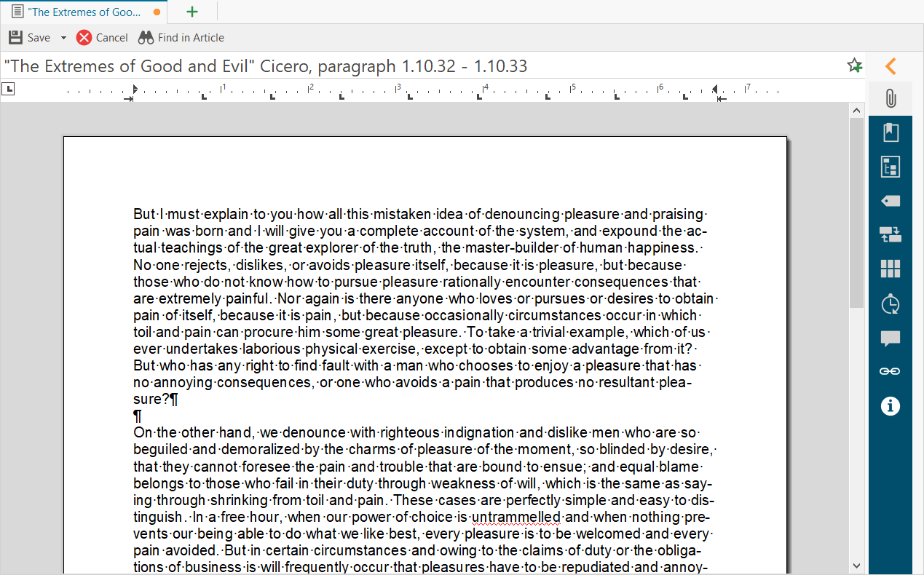The image size is (924, 575).
Task: Click the swap arrows sidebar icon
Action: (x=890, y=234)
